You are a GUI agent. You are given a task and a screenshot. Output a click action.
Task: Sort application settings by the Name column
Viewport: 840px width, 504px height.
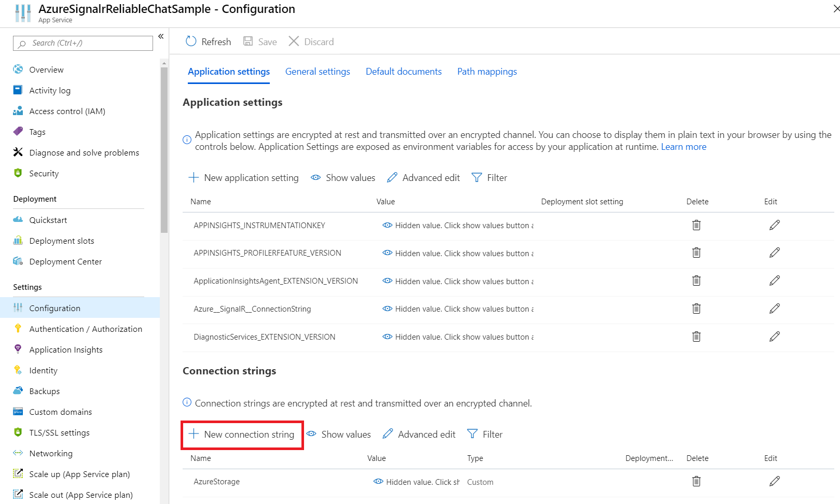[200, 202]
